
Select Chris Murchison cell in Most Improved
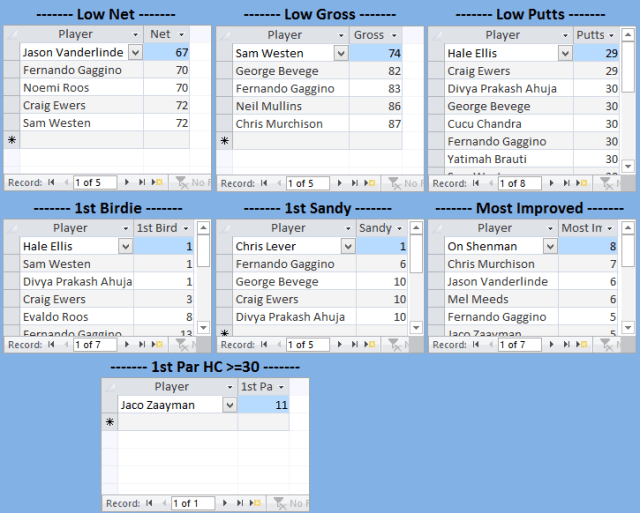[x=491, y=264]
